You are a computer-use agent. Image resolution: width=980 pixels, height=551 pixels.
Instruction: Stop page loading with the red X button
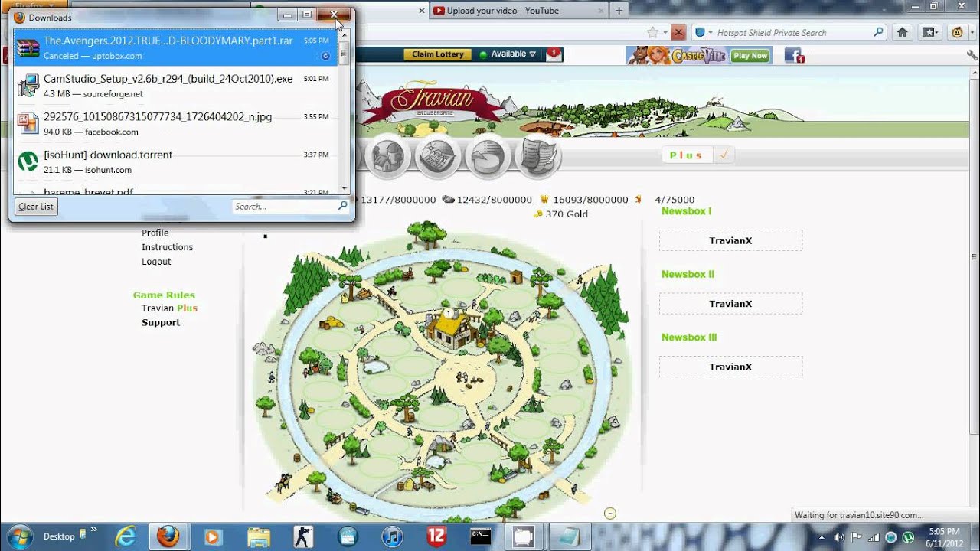pos(678,32)
